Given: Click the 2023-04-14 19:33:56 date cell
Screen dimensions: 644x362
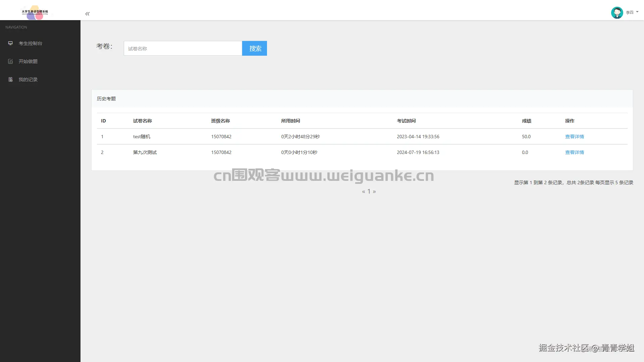Looking at the screenshot, I should coord(418,137).
